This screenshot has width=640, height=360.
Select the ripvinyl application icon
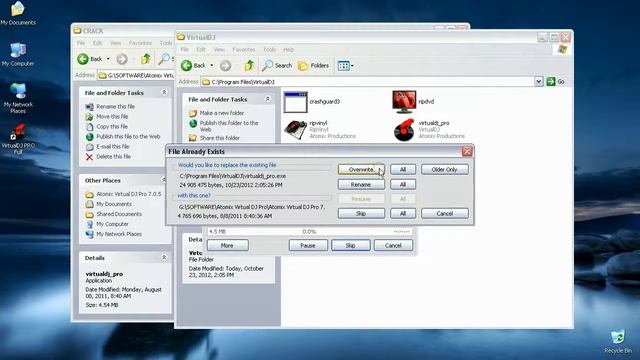[x=296, y=129]
